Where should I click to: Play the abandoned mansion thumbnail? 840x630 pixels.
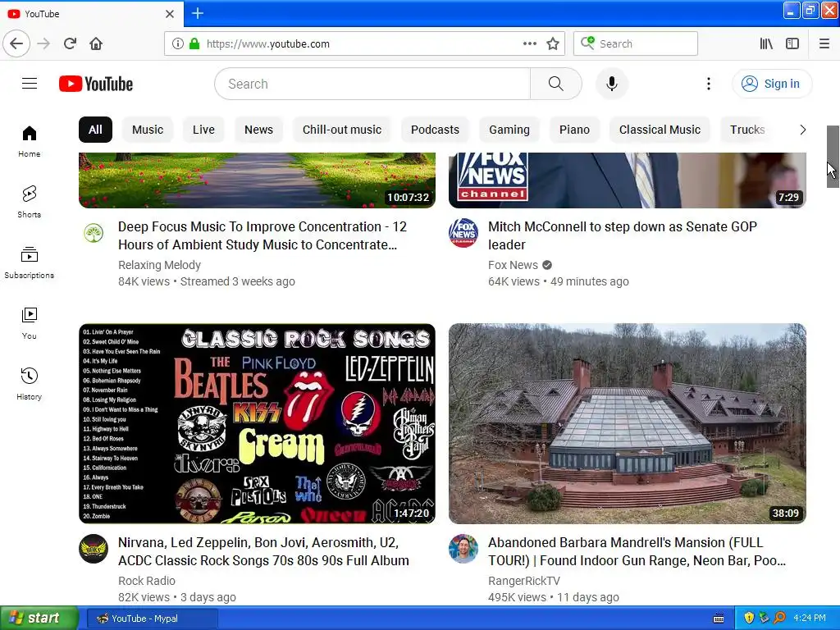628,423
